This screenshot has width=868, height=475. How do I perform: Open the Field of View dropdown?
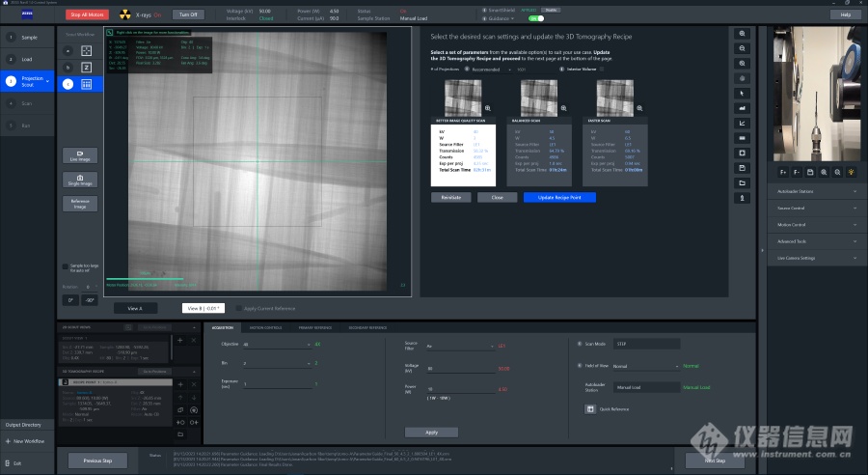pos(645,366)
